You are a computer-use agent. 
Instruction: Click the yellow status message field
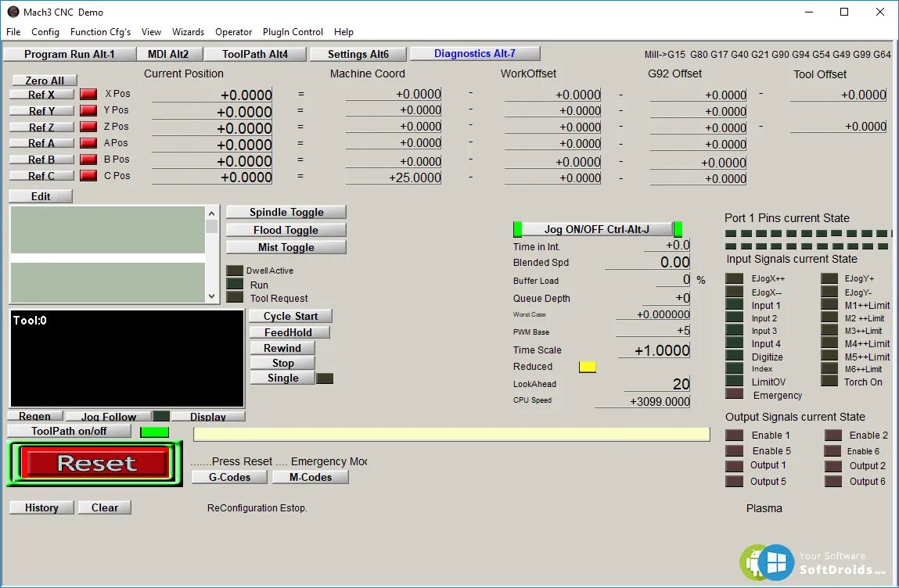pyautogui.click(x=451, y=435)
